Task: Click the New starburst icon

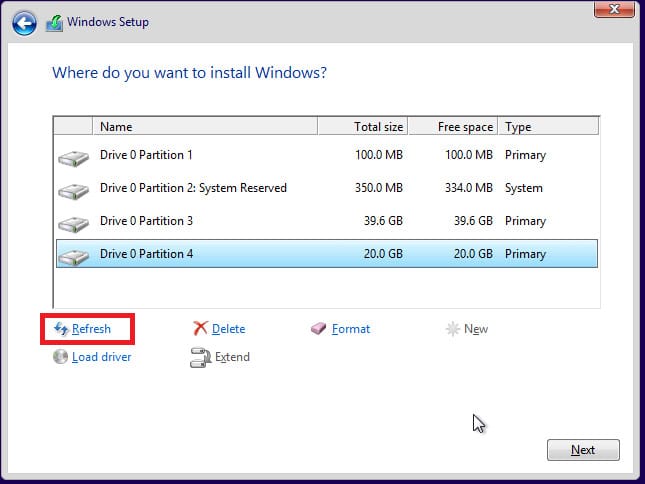Action: pyautogui.click(x=452, y=329)
